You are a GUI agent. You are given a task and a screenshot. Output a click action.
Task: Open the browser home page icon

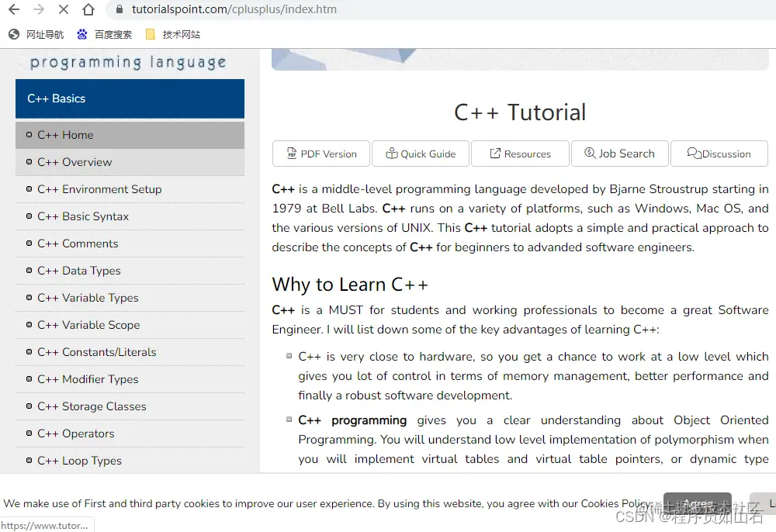tap(88, 9)
